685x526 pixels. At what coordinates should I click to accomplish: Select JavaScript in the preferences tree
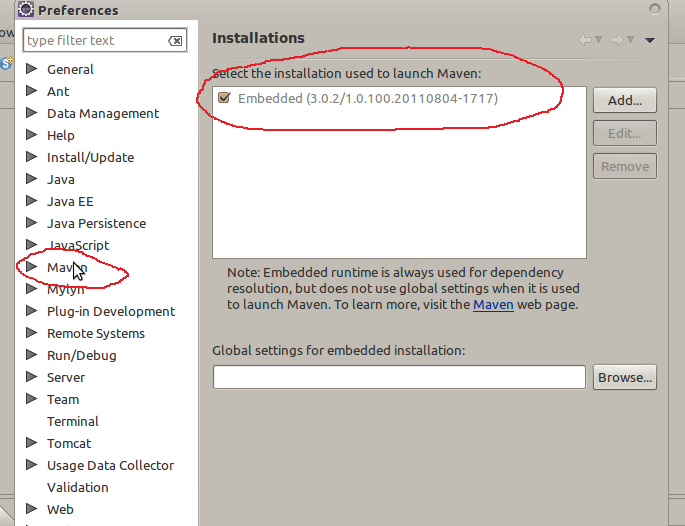[78, 246]
